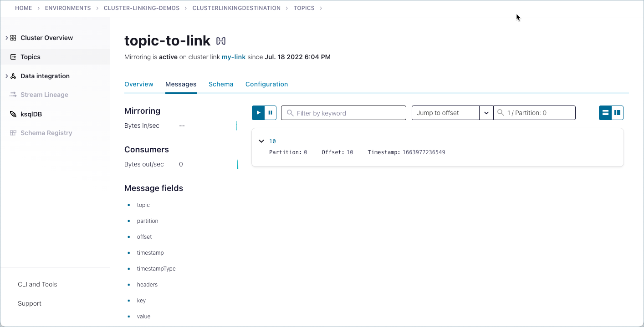Screen dimensions: 644x327
Task: Click the play icon to resume message streaming
Action: point(258,112)
